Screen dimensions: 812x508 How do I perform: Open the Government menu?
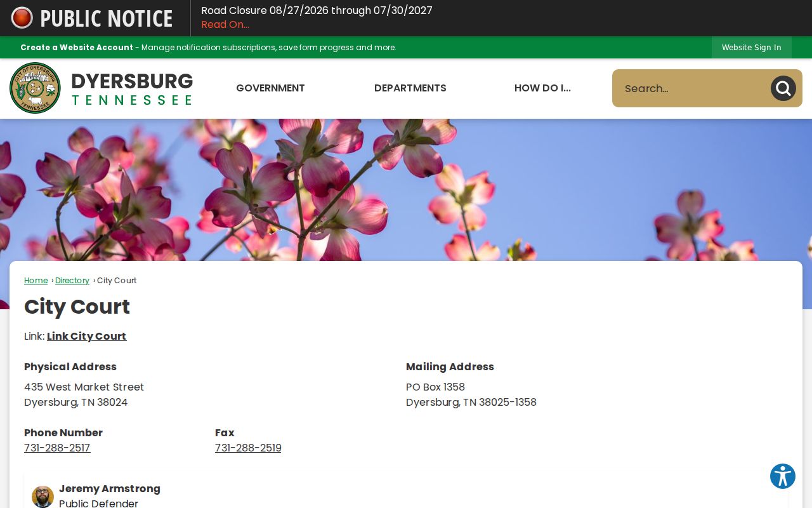pyautogui.click(x=270, y=88)
